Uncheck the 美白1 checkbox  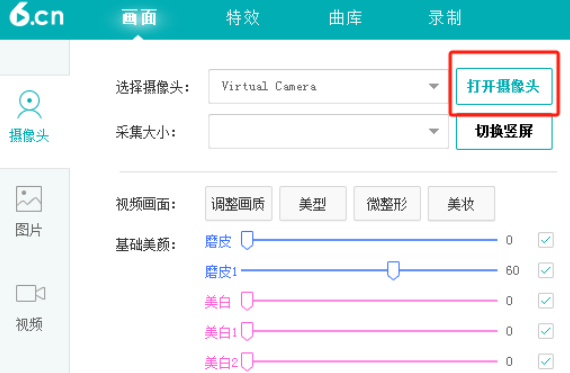click(x=546, y=331)
